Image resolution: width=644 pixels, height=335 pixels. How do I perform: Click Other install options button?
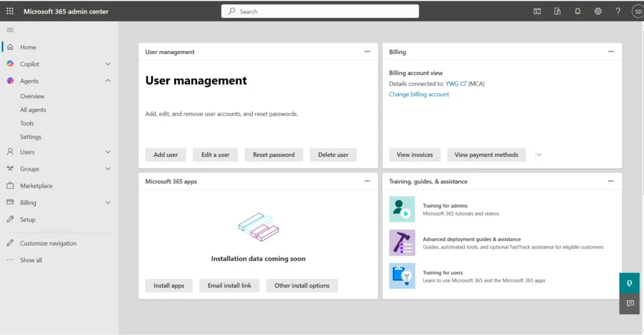(302, 286)
